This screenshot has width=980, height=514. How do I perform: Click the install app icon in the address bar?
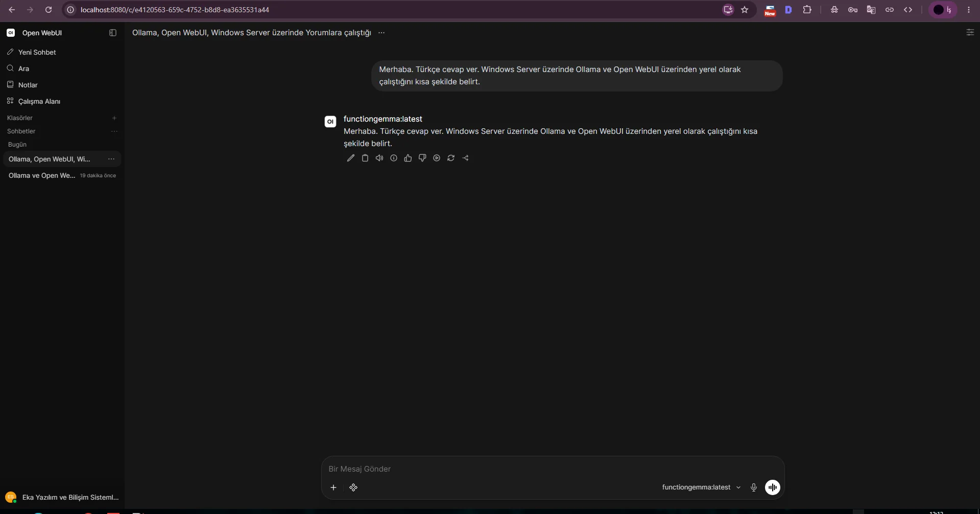[x=728, y=10]
